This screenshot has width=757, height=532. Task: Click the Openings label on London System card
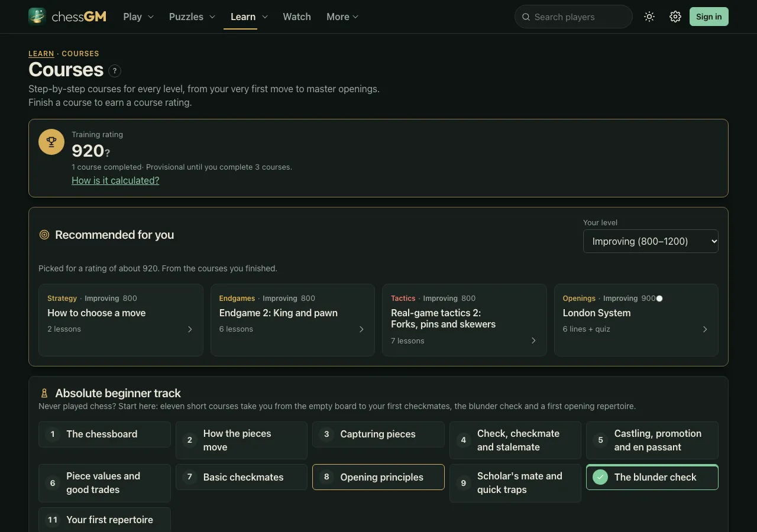579,299
